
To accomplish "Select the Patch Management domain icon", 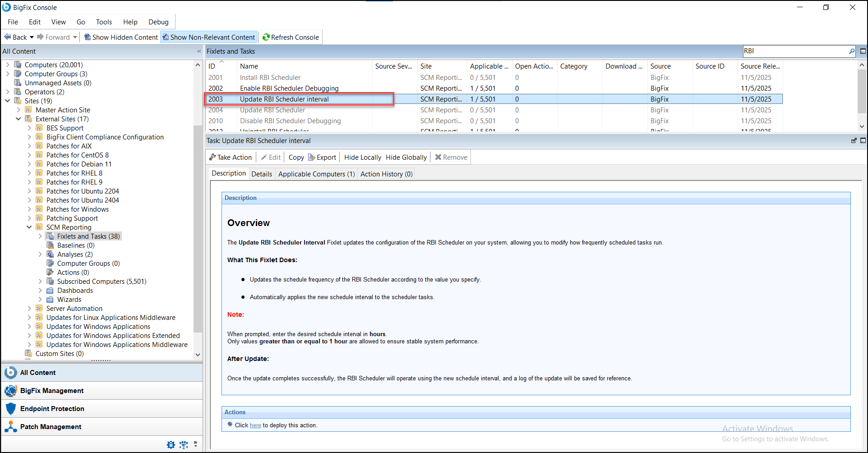I will point(10,426).
